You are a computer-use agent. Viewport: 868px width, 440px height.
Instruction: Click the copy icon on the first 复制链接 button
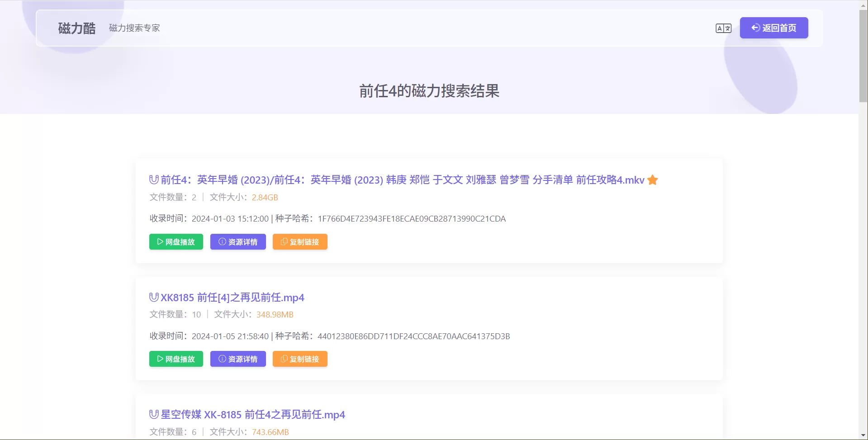point(284,241)
